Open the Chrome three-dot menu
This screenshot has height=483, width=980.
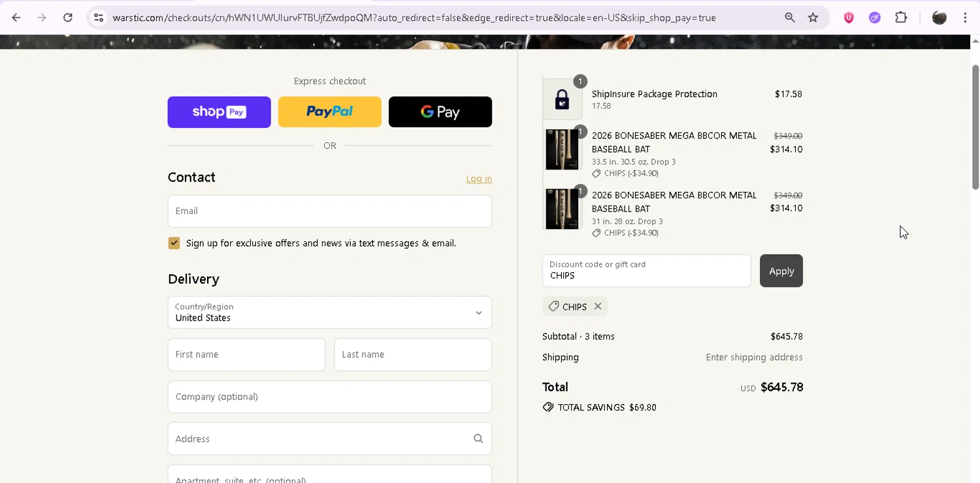965,18
